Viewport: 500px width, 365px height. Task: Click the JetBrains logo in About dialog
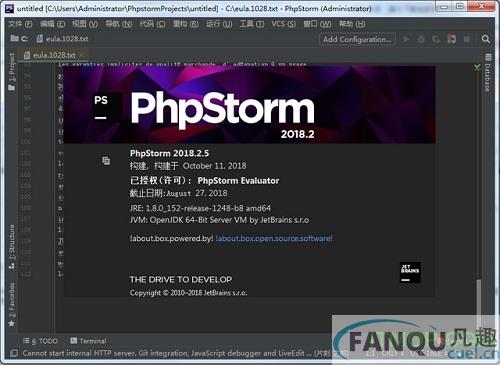point(410,272)
